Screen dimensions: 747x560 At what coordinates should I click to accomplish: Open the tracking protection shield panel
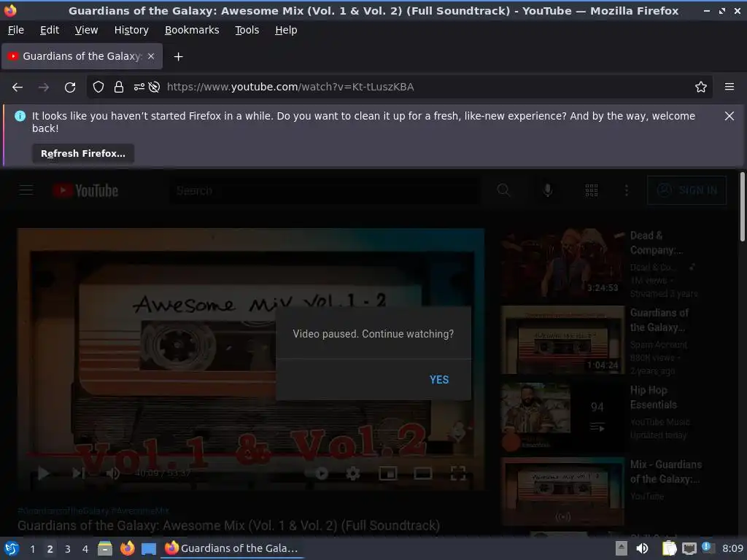click(x=98, y=87)
